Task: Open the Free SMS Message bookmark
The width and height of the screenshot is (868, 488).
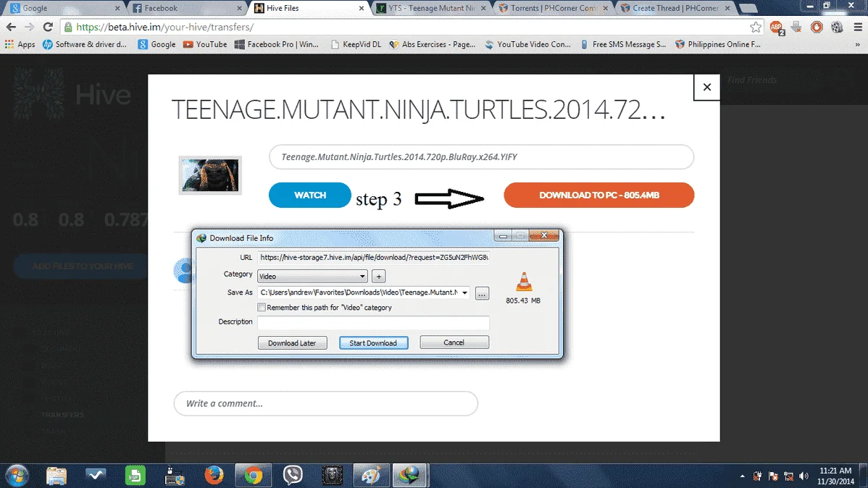Action: 623,44
